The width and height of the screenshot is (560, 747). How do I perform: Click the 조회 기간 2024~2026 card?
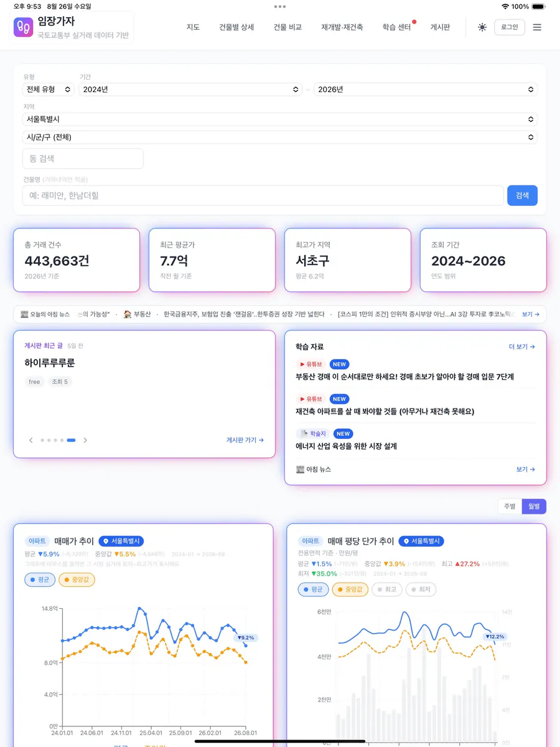tap(483, 260)
